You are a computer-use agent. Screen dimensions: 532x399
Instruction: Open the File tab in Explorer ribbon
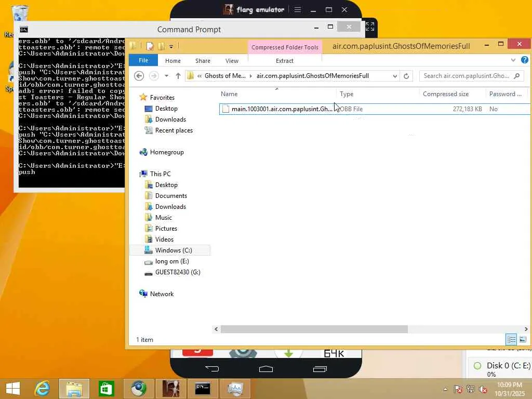coord(143,60)
